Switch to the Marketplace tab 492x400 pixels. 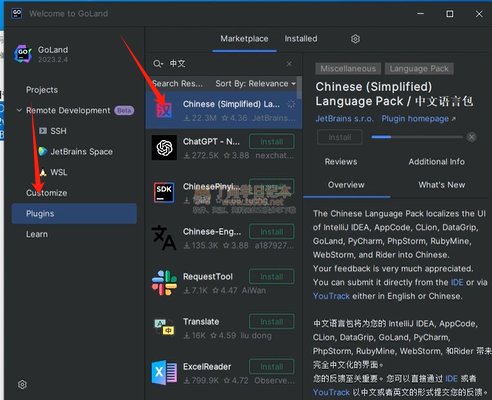tap(244, 39)
